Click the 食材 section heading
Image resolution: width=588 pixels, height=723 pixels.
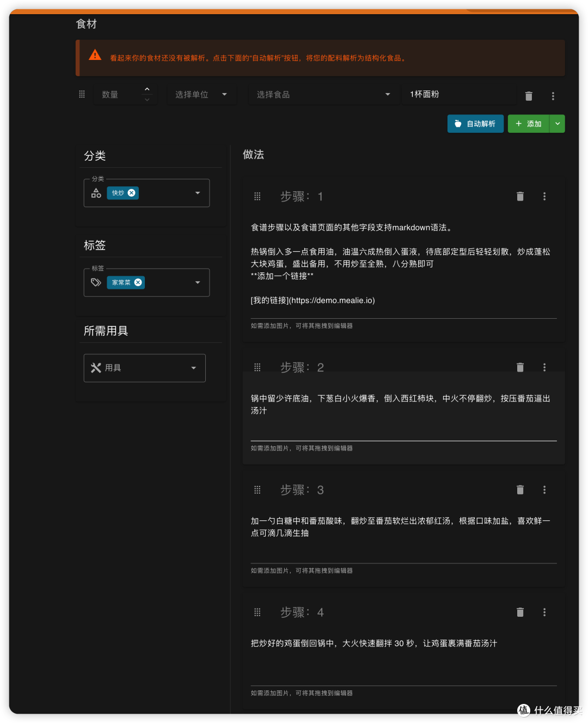(x=86, y=24)
